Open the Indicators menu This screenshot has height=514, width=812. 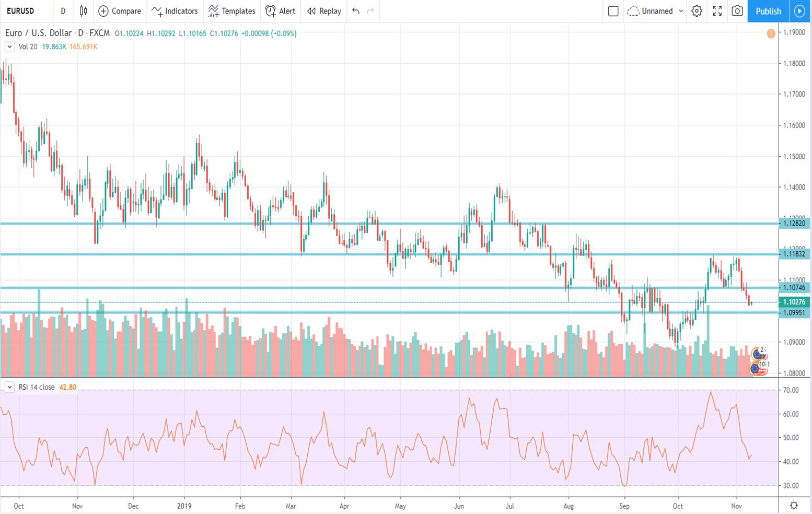click(175, 11)
